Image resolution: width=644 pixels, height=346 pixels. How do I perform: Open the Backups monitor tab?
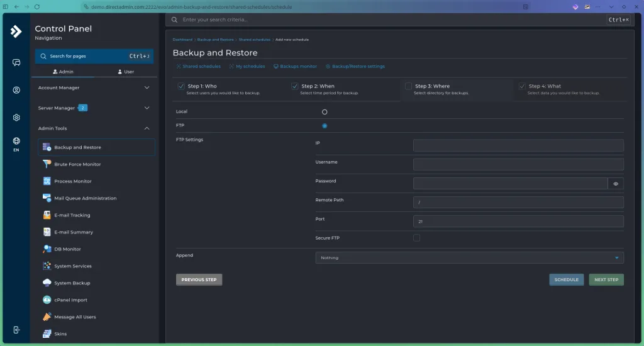(295, 66)
